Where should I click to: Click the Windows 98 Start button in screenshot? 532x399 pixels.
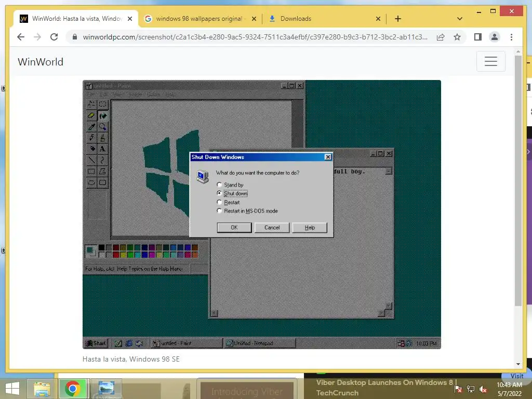click(x=96, y=343)
